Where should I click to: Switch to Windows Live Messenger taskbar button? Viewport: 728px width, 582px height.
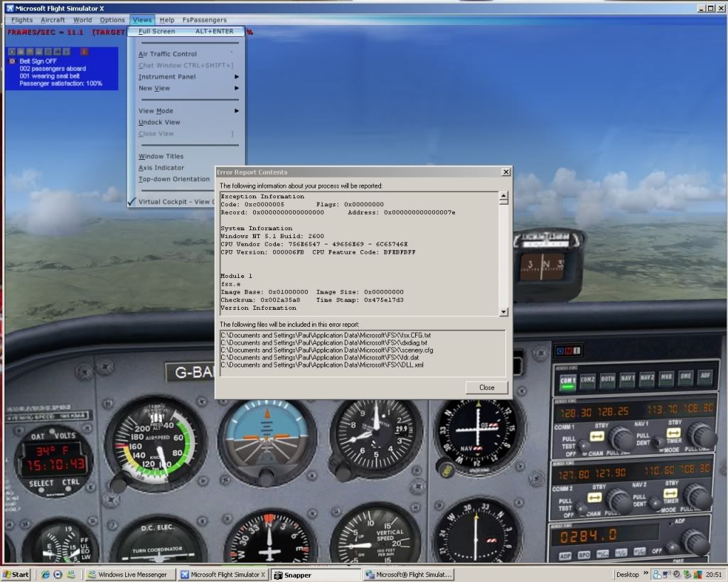point(132,575)
